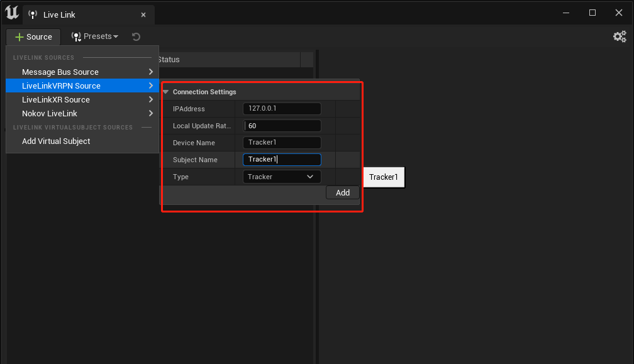Click the Add button
The image size is (634, 364).
[x=342, y=193]
